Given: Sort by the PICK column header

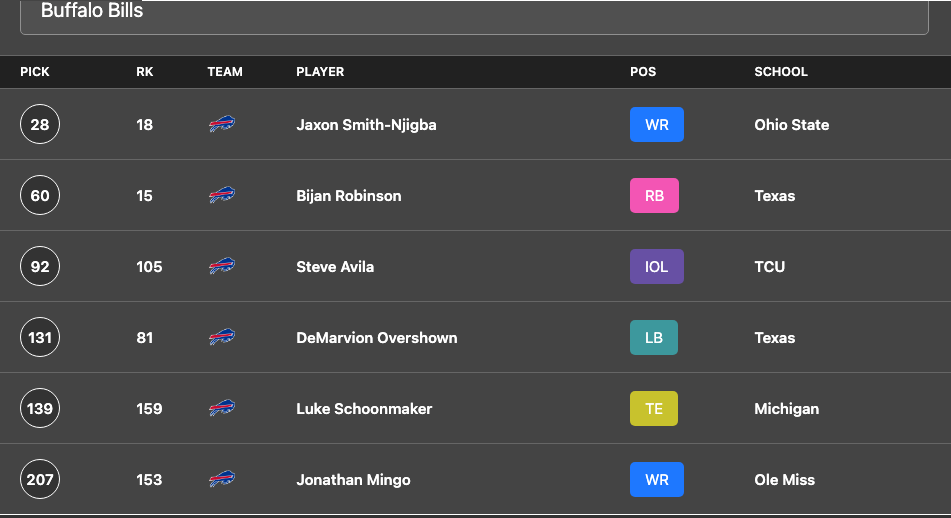Looking at the screenshot, I should (x=35, y=72).
